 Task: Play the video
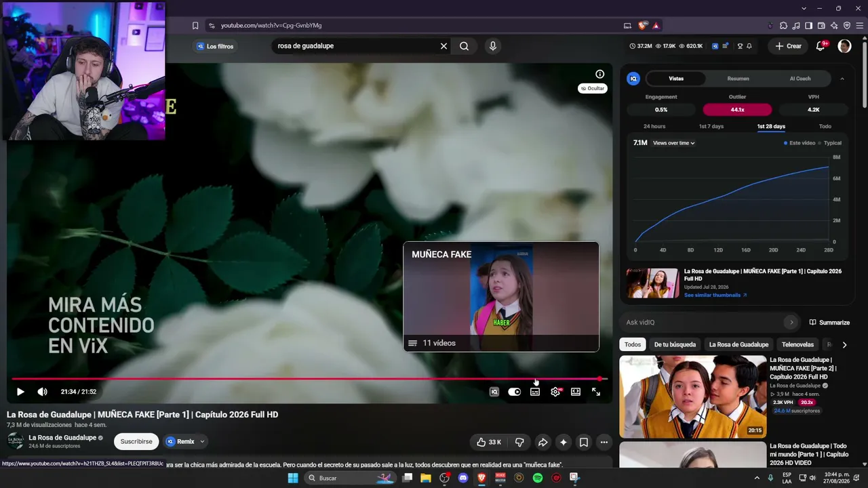pos(20,392)
